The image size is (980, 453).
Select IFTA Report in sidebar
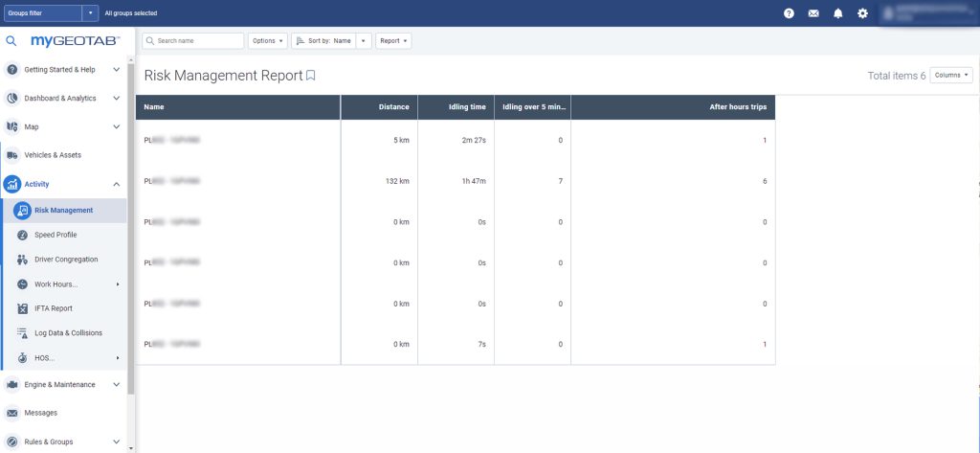pyautogui.click(x=54, y=308)
